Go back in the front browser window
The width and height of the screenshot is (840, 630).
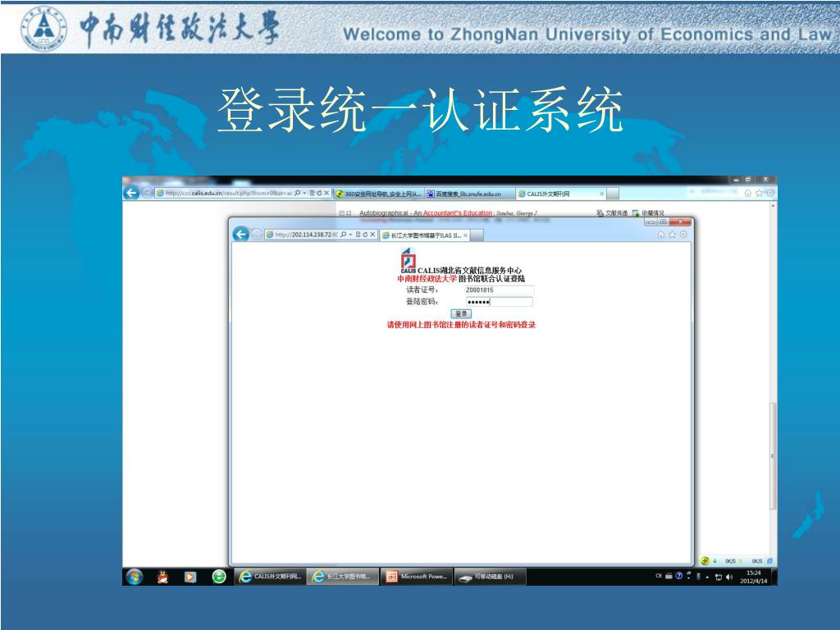pyautogui.click(x=241, y=235)
